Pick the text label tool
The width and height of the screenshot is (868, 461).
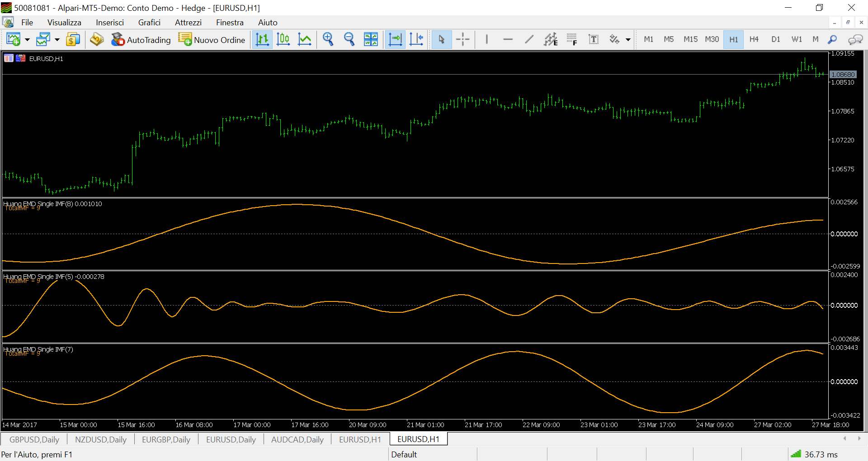pyautogui.click(x=593, y=40)
